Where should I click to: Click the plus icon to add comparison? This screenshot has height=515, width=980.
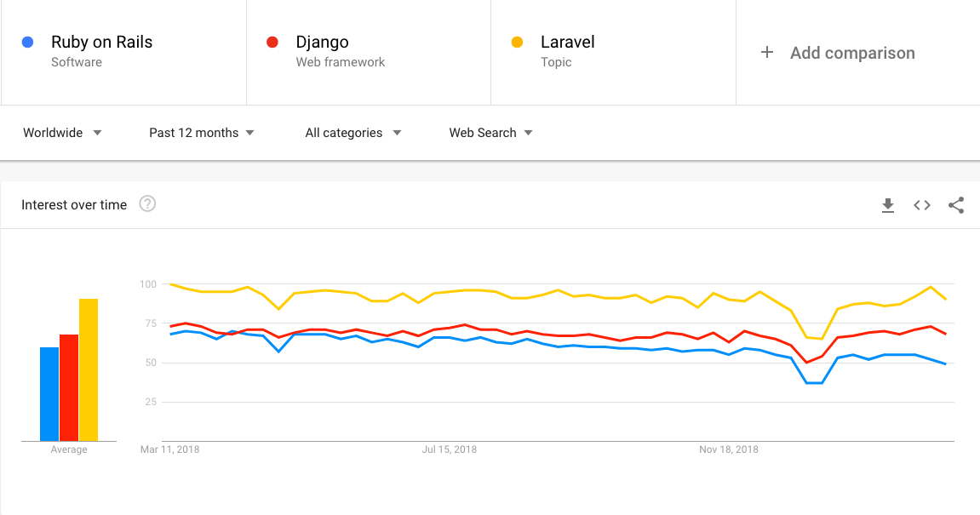click(767, 53)
